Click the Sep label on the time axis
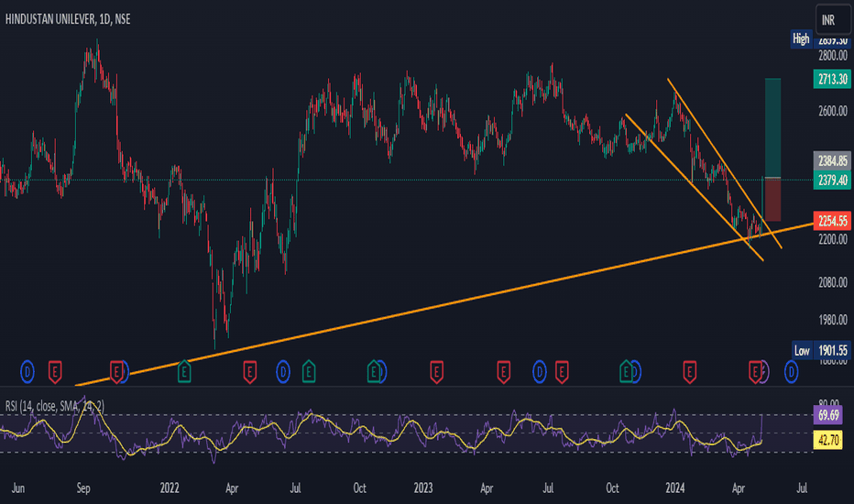This screenshot has height=504, width=854. 83,488
